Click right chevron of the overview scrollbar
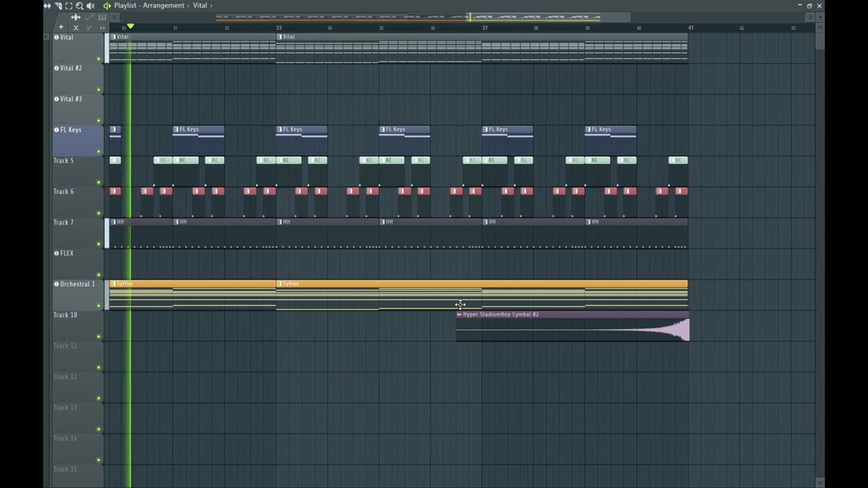Screen dimensions: 868x488 point(810,17)
